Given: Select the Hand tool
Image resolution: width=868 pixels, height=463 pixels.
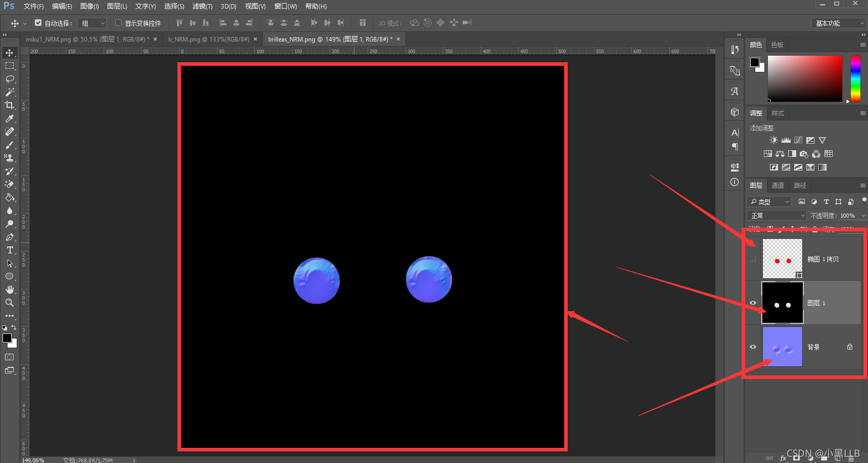Looking at the screenshot, I should coord(10,289).
